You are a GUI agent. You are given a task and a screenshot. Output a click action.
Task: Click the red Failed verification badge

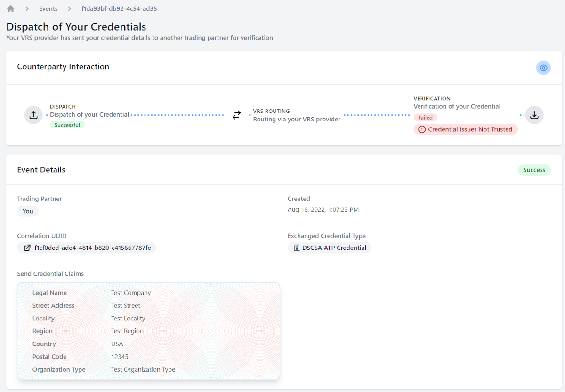425,118
